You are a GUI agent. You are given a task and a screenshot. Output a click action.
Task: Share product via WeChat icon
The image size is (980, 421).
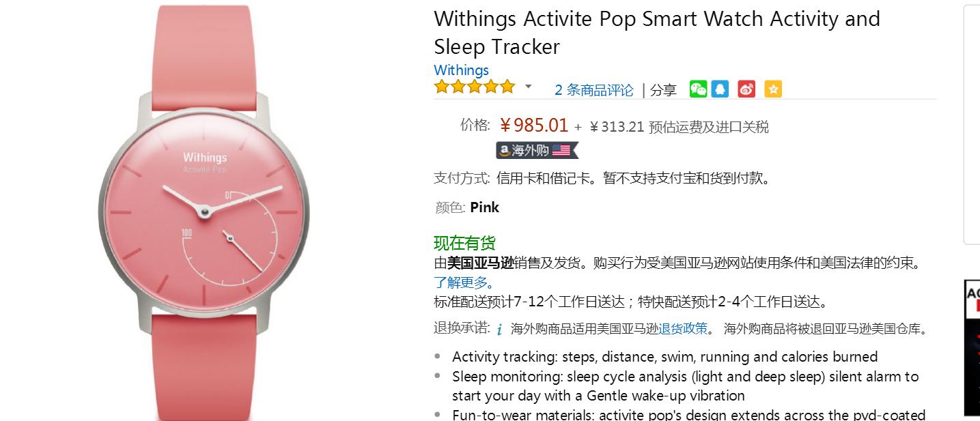[x=698, y=89]
